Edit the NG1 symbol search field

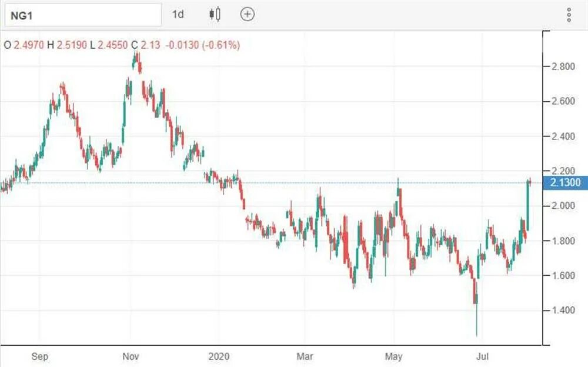click(83, 15)
